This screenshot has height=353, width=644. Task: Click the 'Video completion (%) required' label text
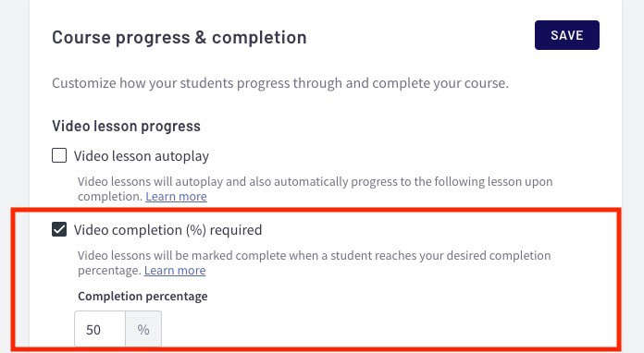(167, 230)
